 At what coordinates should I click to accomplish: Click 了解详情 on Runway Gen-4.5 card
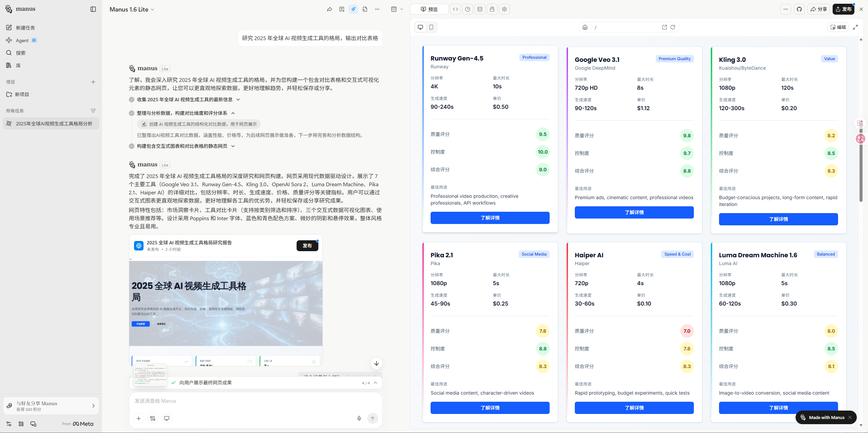490,218
